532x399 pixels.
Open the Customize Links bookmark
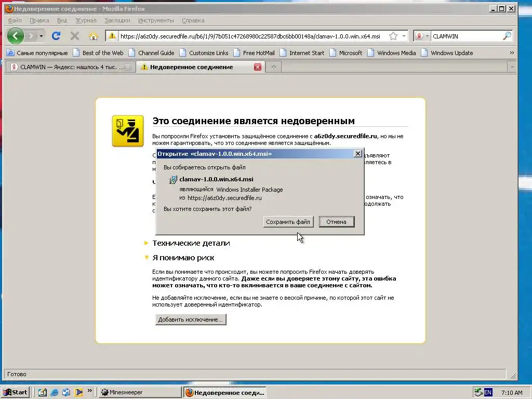(x=204, y=53)
